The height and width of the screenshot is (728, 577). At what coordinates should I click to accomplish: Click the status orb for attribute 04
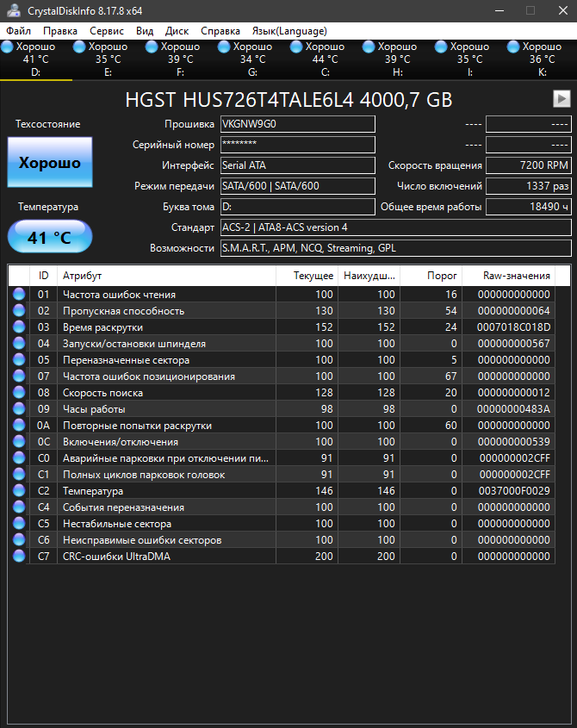19,343
